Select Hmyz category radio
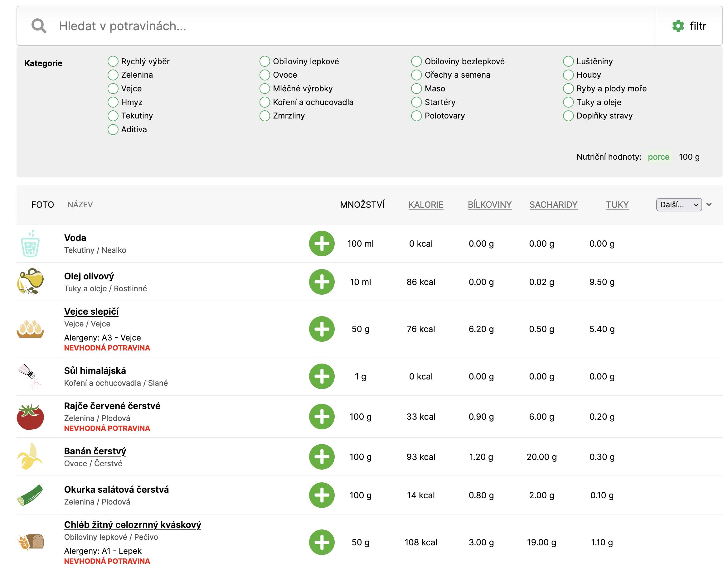The height and width of the screenshot is (570, 728). click(x=113, y=102)
